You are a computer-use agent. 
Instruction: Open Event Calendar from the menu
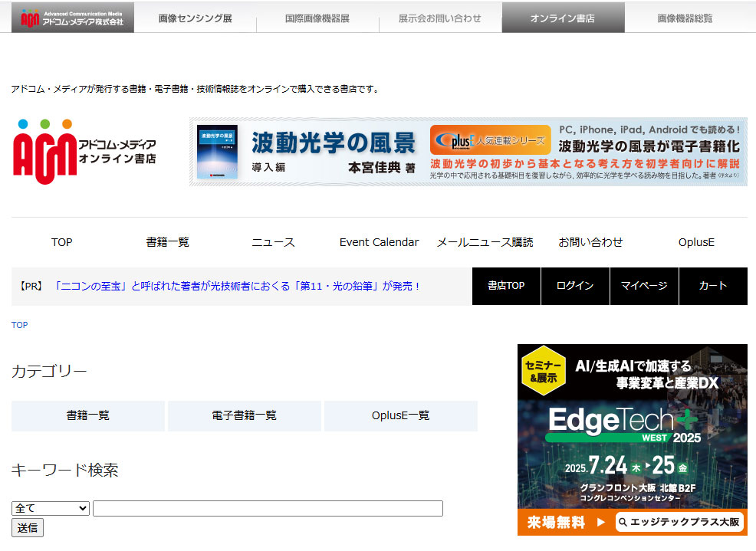pyautogui.click(x=379, y=242)
